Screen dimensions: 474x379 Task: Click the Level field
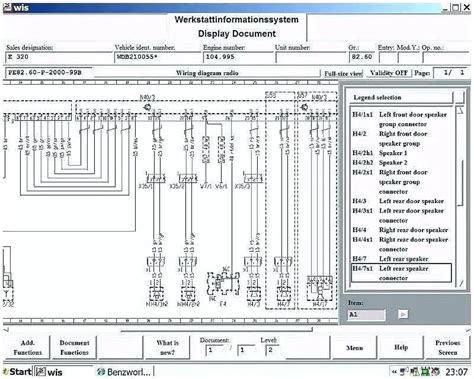click(272, 350)
